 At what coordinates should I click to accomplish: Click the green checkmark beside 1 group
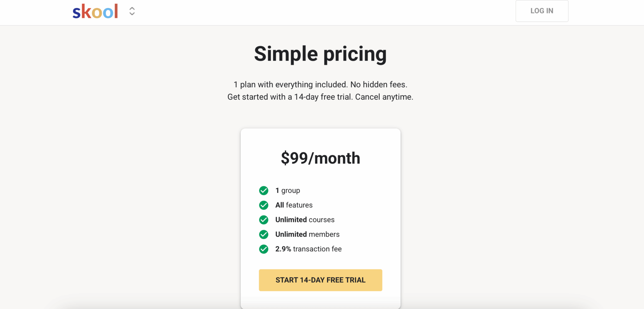(x=264, y=191)
